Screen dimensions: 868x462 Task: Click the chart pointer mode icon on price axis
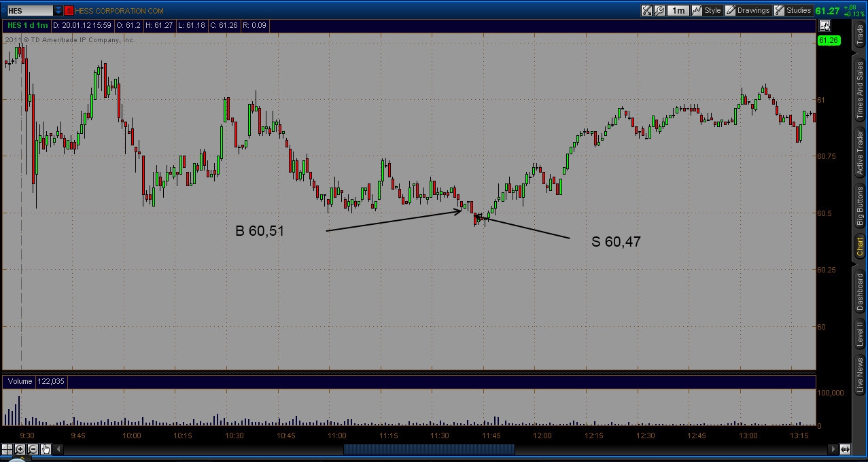[x=824, y=26]
